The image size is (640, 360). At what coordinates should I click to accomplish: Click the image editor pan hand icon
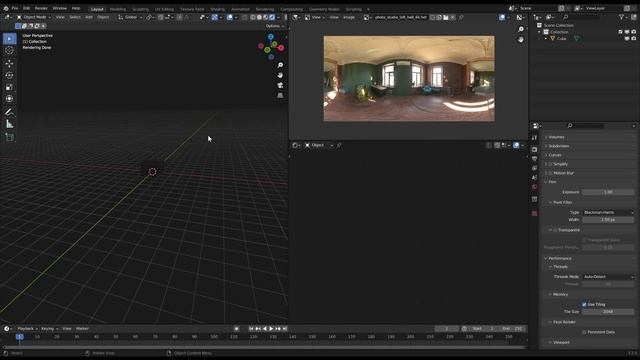520,40
